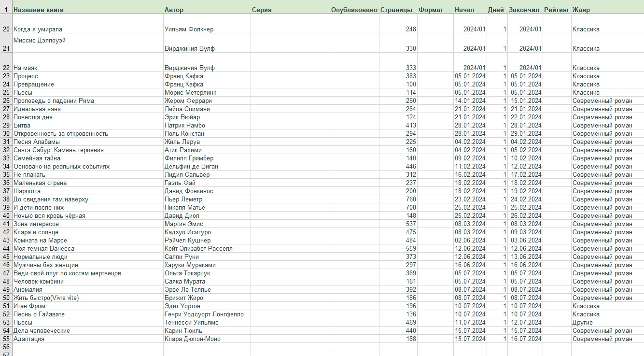This screenshot has width=644, height=356.
Task: Select the cell 'Процесс'
Action: [x=87, y=76]
